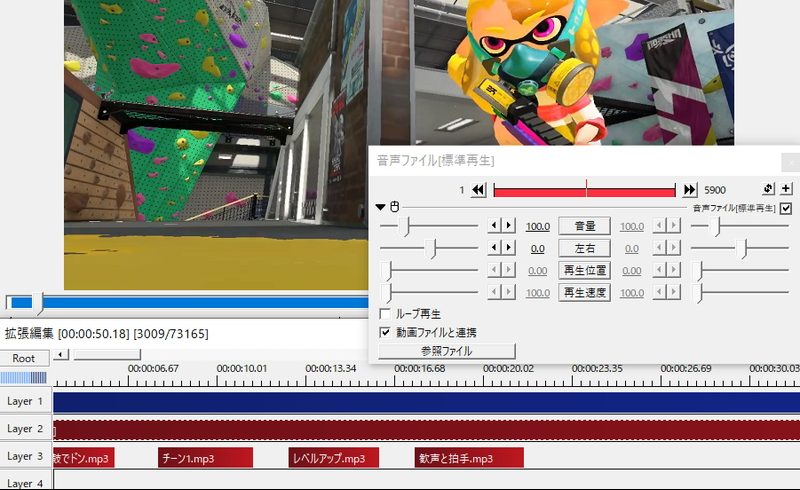Toggle Layer 2 visibility button
The width and height of the screenshot is (800, 490).
25,429
